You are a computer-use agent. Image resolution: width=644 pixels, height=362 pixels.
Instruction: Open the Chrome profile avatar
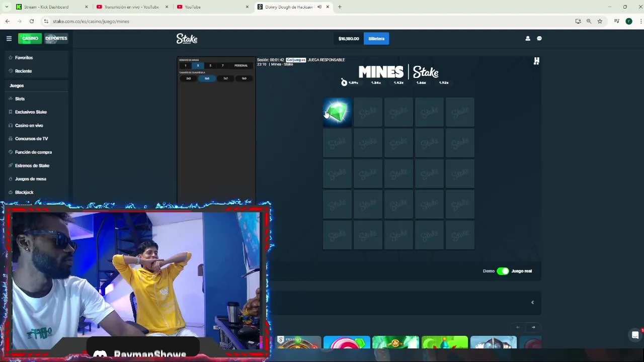629,21
